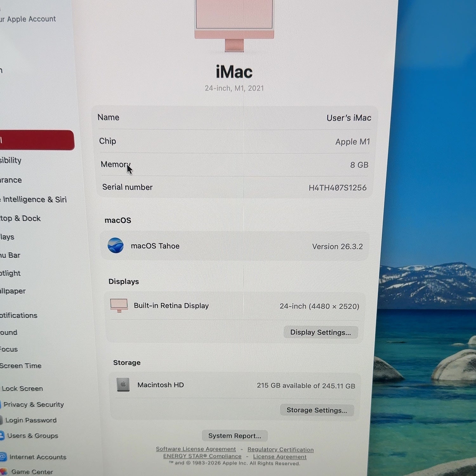This screenshot has width=476, height=476.
Task: Open the System Report
Action: tap(235, 436)
